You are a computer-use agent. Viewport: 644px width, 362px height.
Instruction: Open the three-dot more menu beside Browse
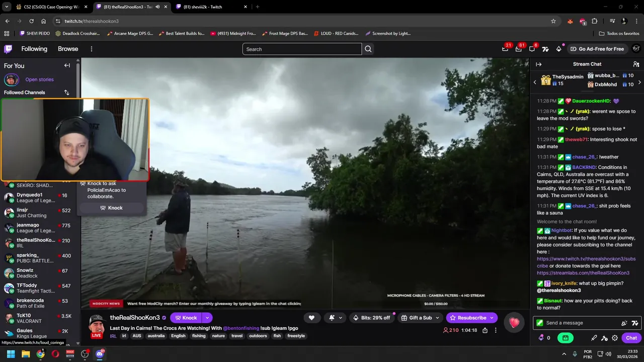pos(92,49)
